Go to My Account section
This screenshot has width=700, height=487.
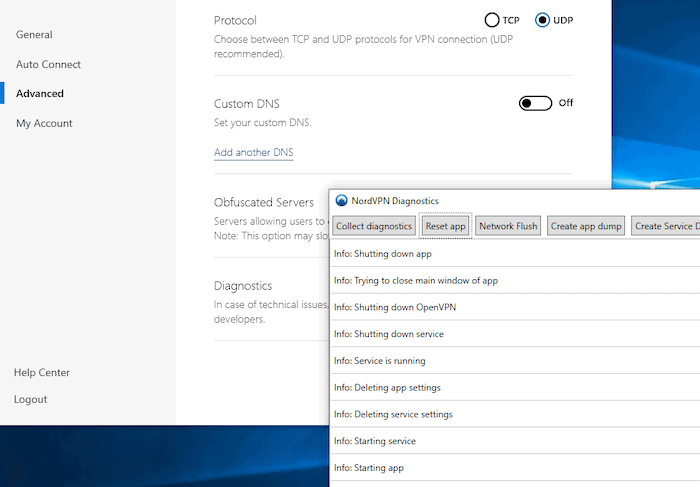coord(44,123)
